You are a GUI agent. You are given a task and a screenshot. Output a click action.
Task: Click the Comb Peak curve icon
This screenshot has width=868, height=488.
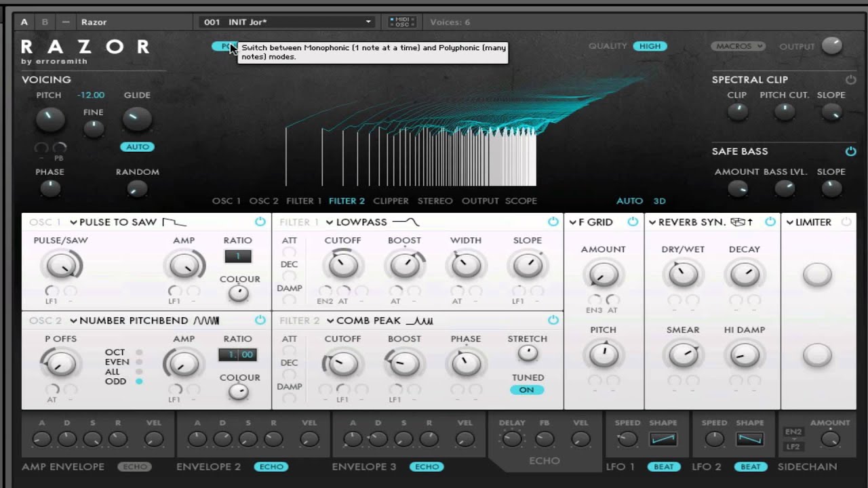pyautogui.click(x=420, y=321)
